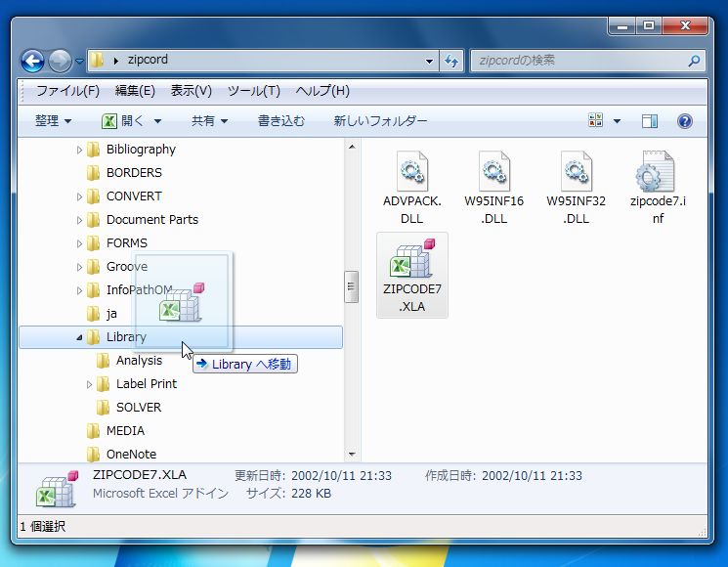
Task: Click 書き込む button
Action: [x=280, y=121]
